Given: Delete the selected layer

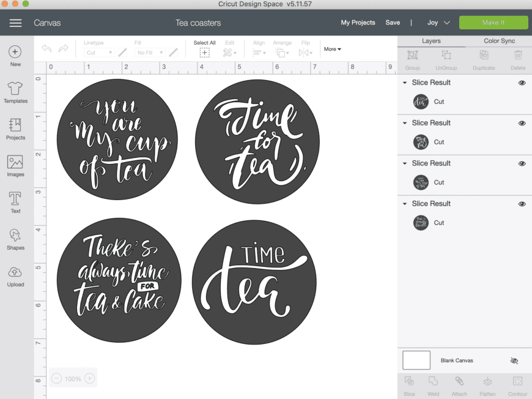Looking at the screenshot, I should (518, 60).
